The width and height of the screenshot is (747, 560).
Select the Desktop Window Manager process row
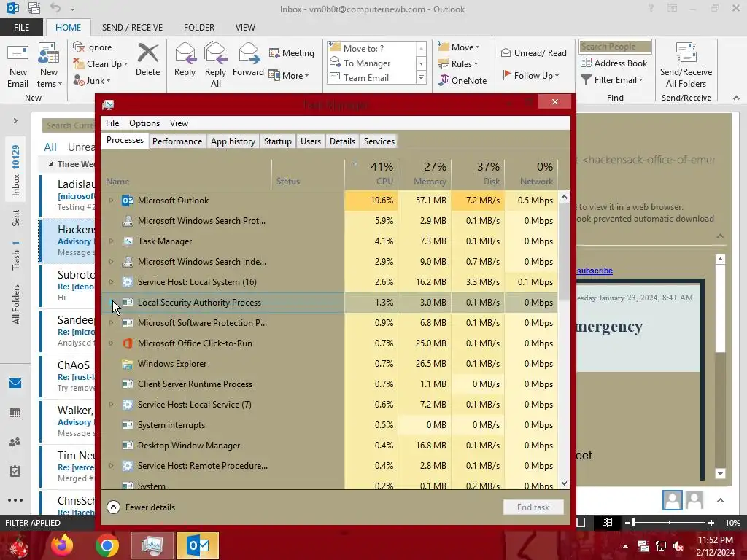[330, 446]
